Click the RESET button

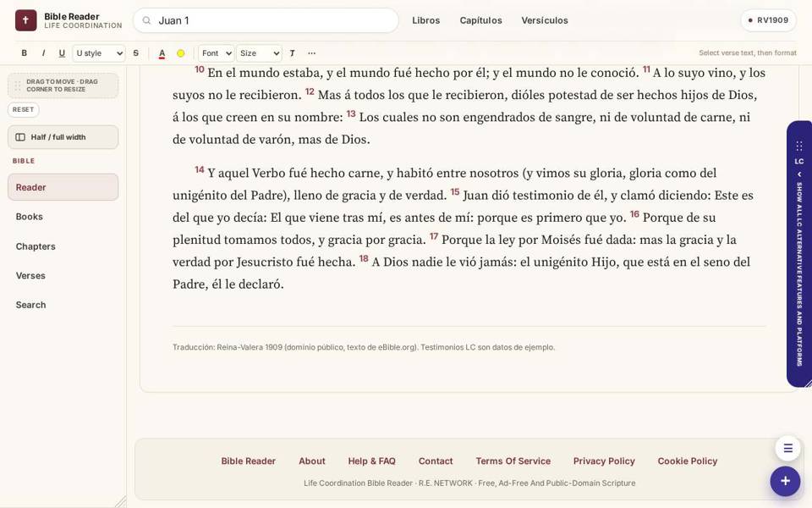24,109
